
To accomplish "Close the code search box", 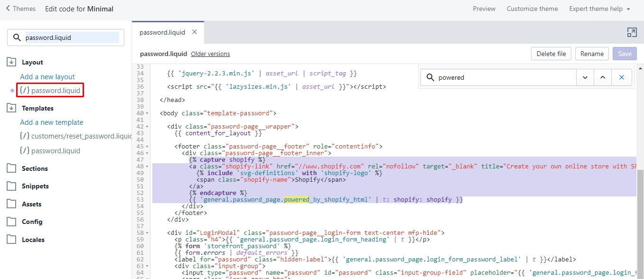I will (x=621, y=77).
